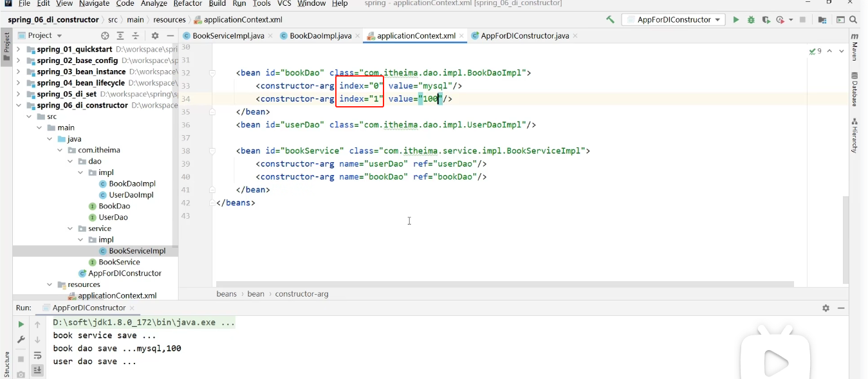Select UserDao interface in the project tree

coord(113,217)
